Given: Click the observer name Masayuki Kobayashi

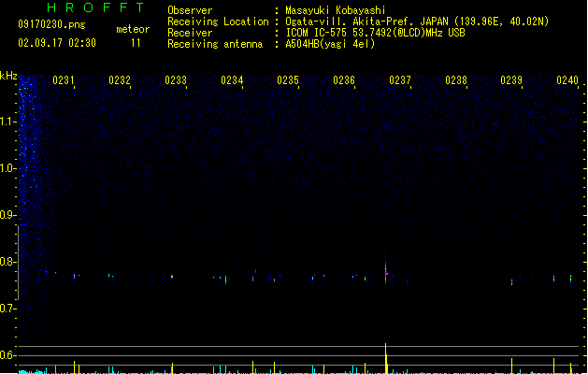Looking at the screenshot, I should 336,10.
